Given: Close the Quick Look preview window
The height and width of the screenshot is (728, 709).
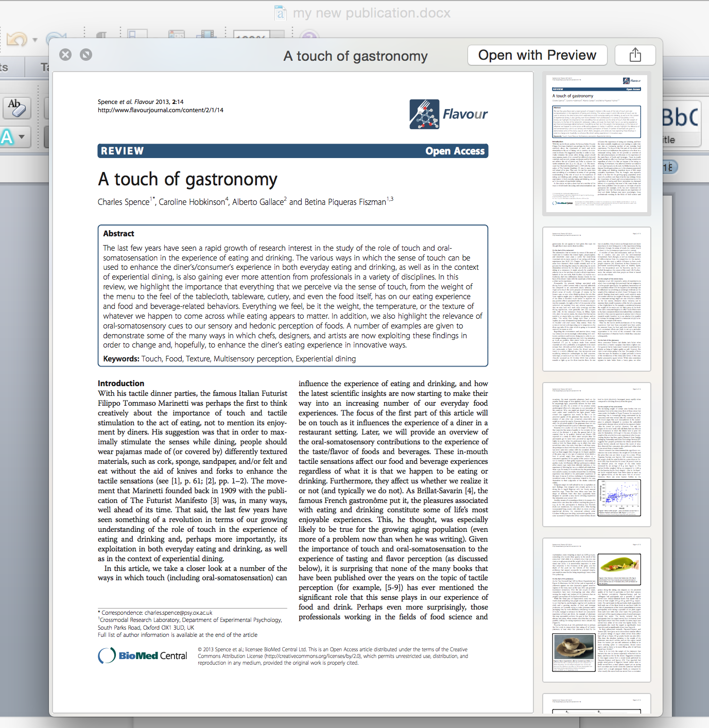Looking at the screenshot, I should coord(65,55).
